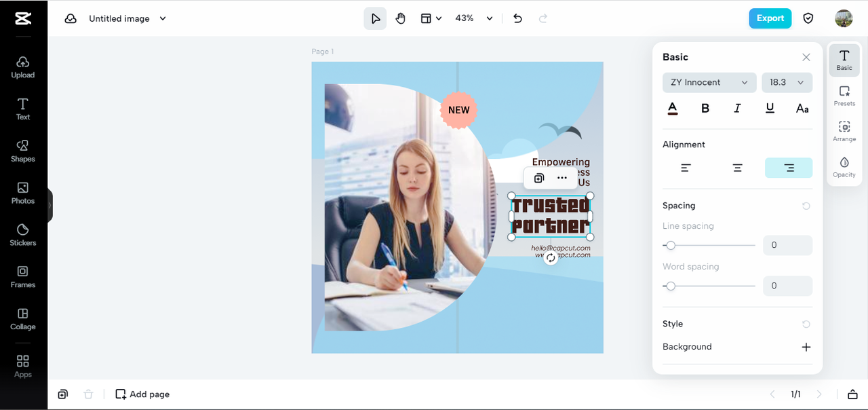The width and height of the screenshot is (868, 410).
Task: Open the ZY Innocent font dropdown
Action: coord(709,82)
